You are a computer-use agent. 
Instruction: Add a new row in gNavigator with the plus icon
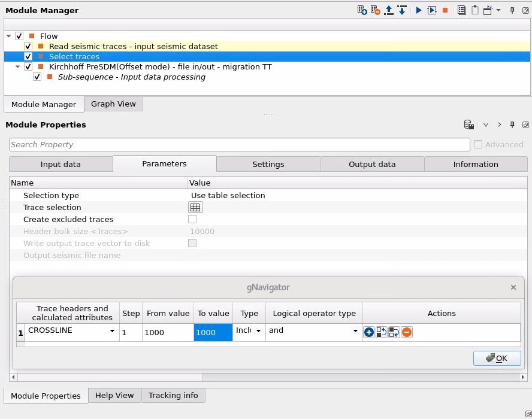coord(368,332)
